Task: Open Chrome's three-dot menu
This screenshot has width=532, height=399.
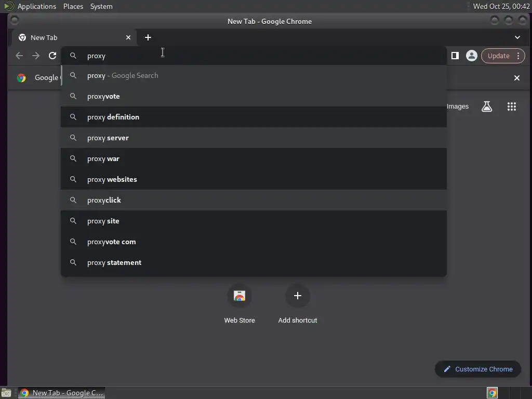Action: pyautogui.click(x=518, y=56)
